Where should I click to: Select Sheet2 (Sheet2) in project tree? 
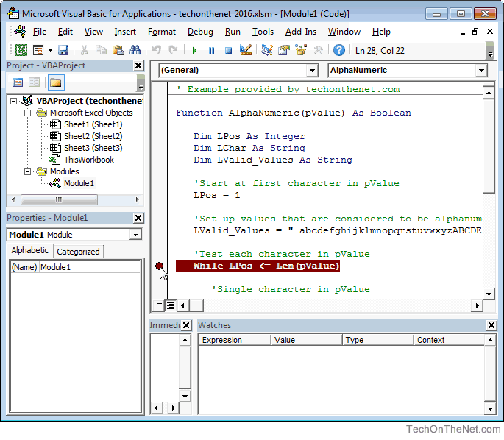coord(93,136)
